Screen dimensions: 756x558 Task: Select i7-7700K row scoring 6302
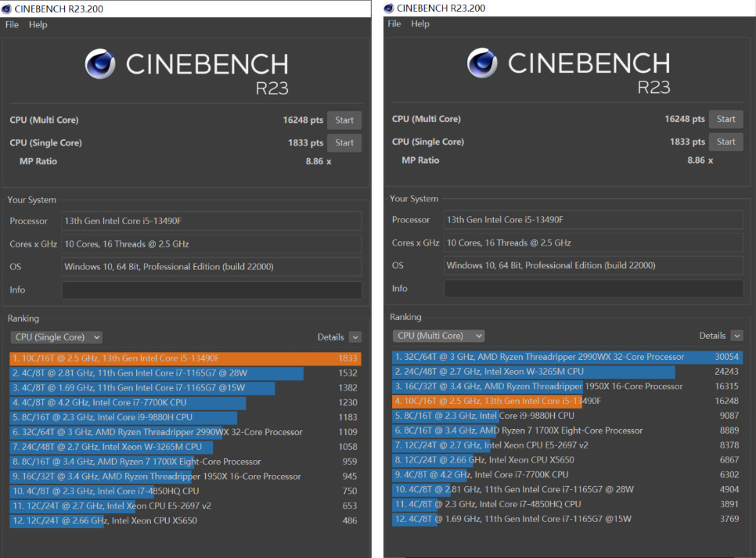[x=567, y=474]
